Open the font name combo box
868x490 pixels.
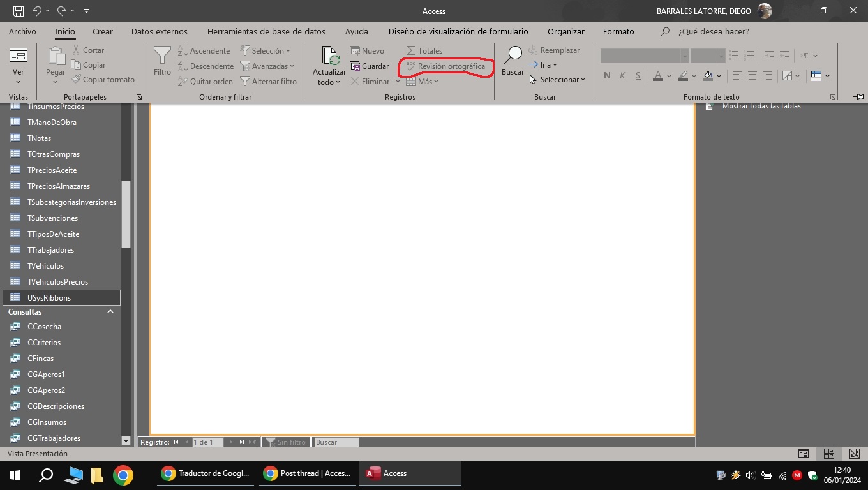pos(645,56)
